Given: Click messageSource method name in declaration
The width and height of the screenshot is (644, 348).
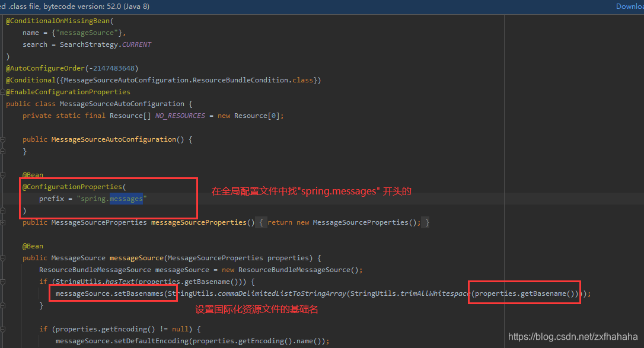Looking at the screenshot, I should click(136, 258).
